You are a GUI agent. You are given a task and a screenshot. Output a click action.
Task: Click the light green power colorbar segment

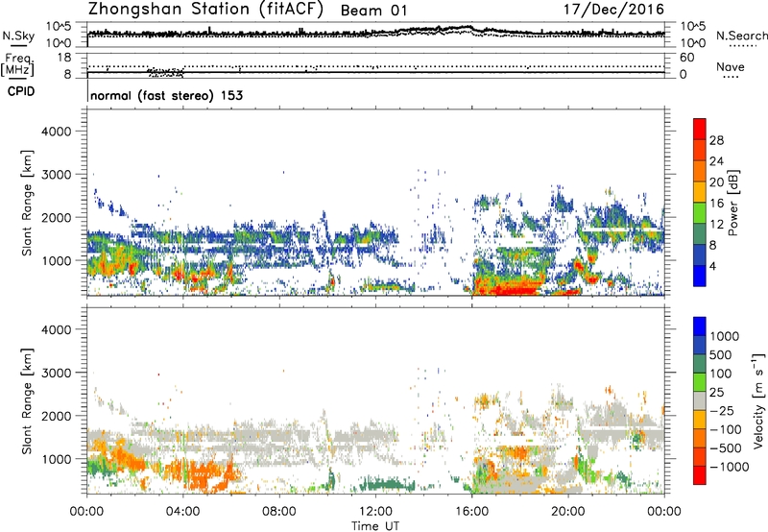tap(700, 212)
